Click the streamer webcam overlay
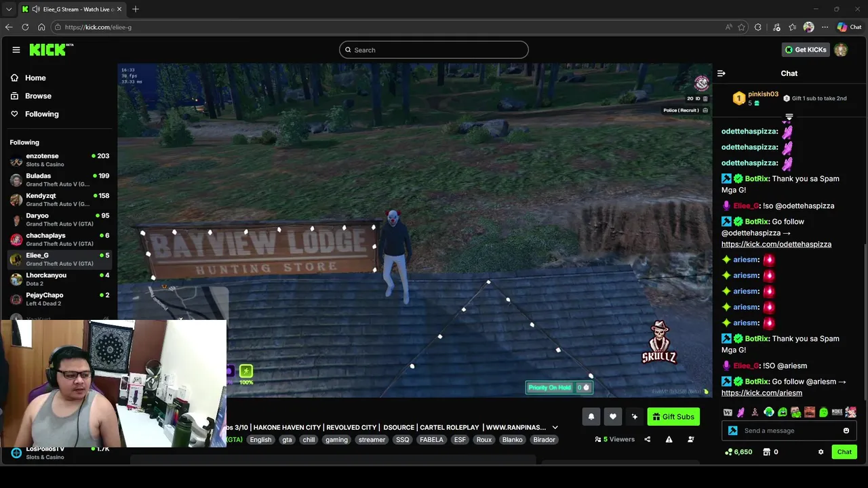This screenshot has height=488, width=868. coord(113,384)
